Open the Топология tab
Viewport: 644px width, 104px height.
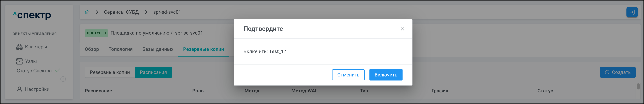121,49
